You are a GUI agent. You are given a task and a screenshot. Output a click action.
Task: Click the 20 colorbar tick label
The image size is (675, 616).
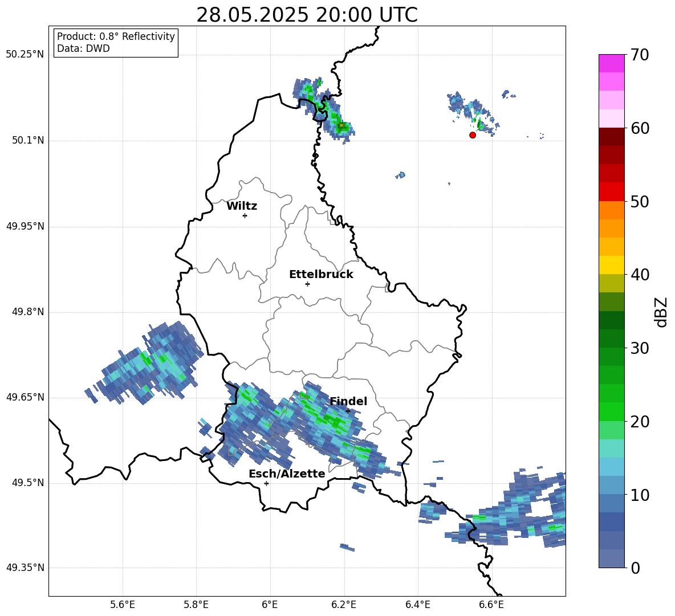point(640,421)
